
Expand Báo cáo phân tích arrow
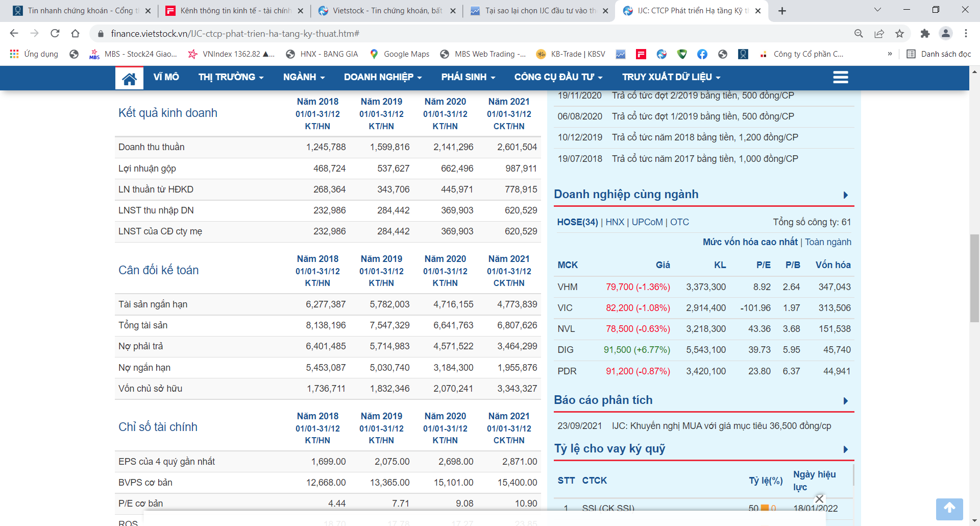[846, 401]
